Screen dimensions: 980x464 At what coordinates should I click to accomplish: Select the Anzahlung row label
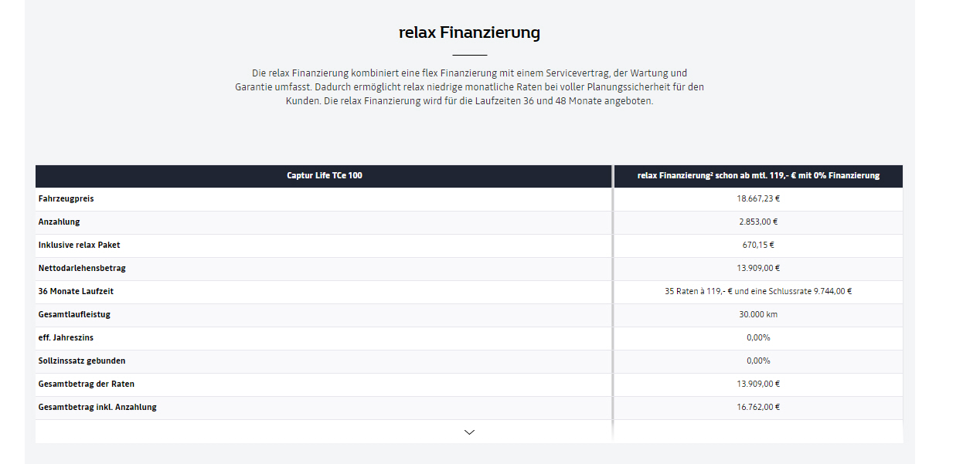59,222
